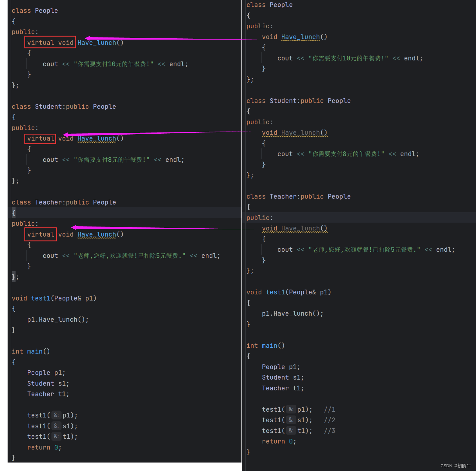Click 'Teacher t1;' in left pane main
476x471 pixels.
coord(48,394)
